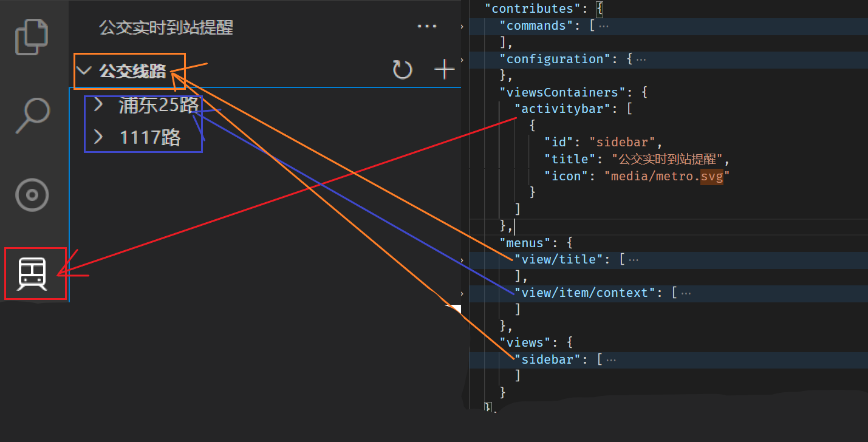This screenshot has width=868, height=442.
Task: Open the bus/metro sidebar icon
Action: [x=32, y=274]
